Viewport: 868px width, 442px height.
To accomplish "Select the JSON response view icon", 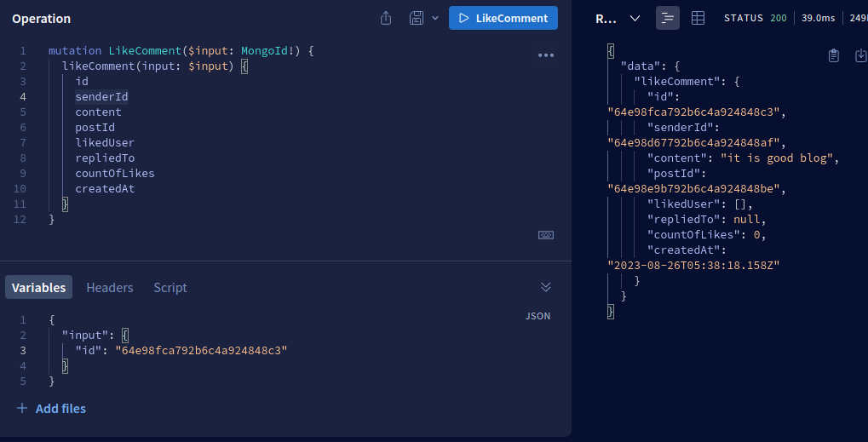I will [668, 18].
